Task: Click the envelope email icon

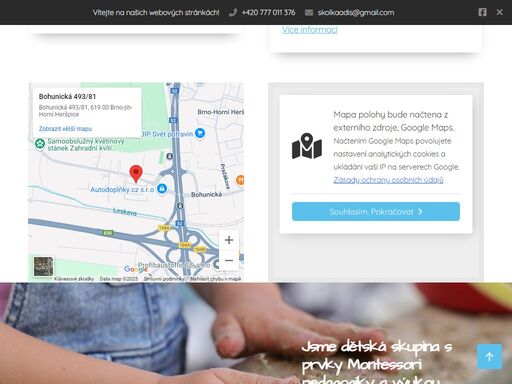Action: pyautogui.click(x=309, y=13)
